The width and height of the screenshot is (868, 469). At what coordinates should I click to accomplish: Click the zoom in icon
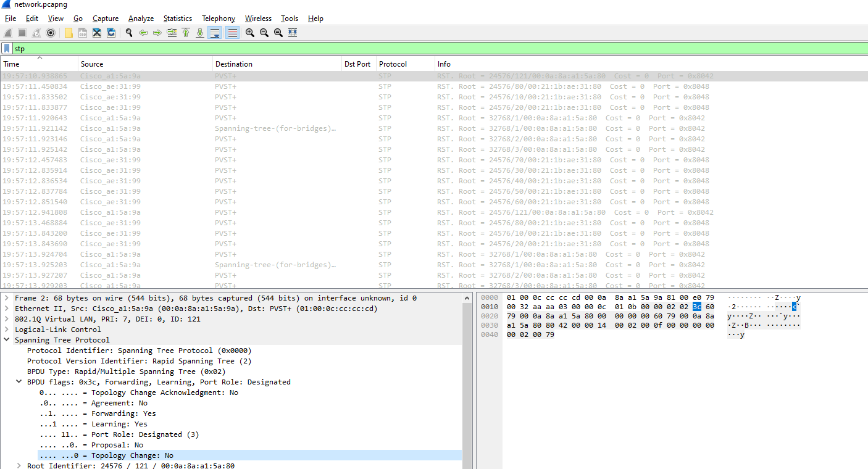(249, 33)
